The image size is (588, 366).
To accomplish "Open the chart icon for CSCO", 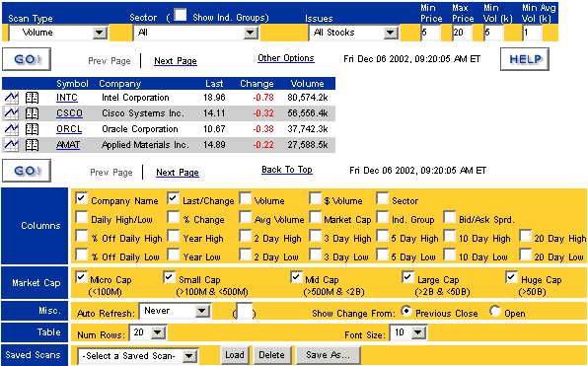I will (x=11, y=113).
